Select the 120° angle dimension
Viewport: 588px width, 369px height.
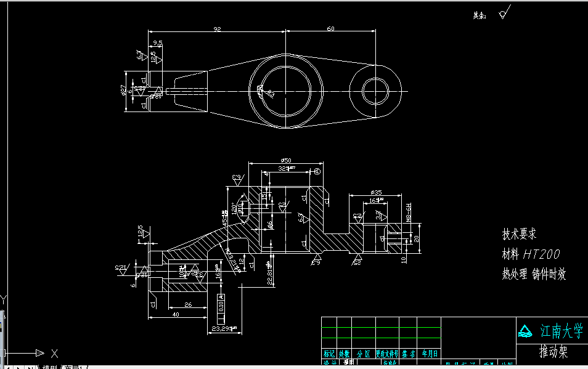coord(234,208)
